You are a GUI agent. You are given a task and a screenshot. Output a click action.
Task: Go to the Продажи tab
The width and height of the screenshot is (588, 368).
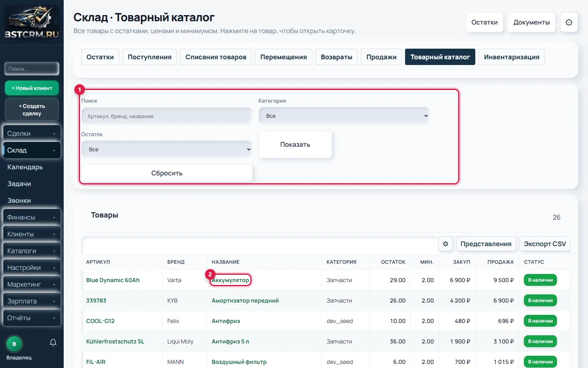(381, 57)
